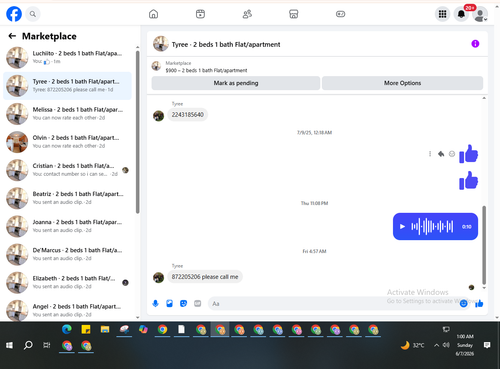Image resolution: width=500 pixels, height=369 pixels.
Task: Open Olvin conversation
Action: pyautogui.click(x=67, y=142)
